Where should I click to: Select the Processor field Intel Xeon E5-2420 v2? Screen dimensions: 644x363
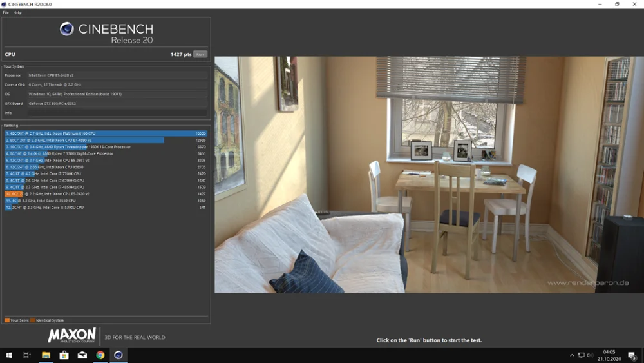[117, 75]
